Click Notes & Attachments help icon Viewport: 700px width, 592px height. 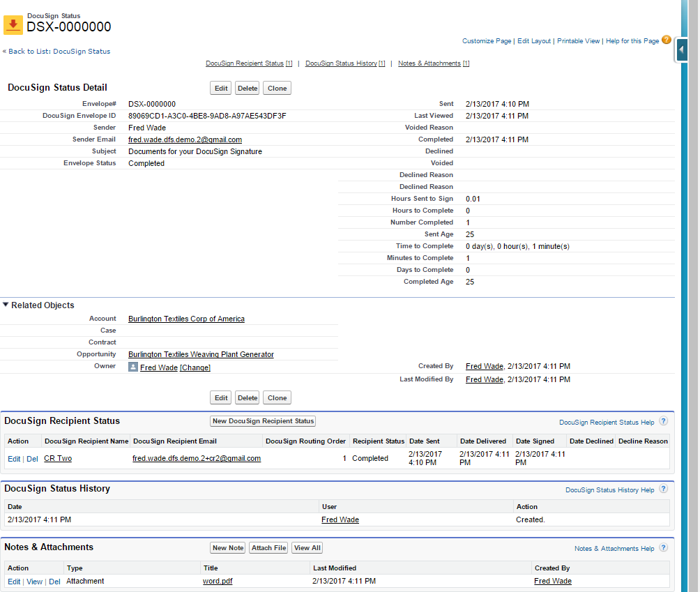click(x=664, y=548)
